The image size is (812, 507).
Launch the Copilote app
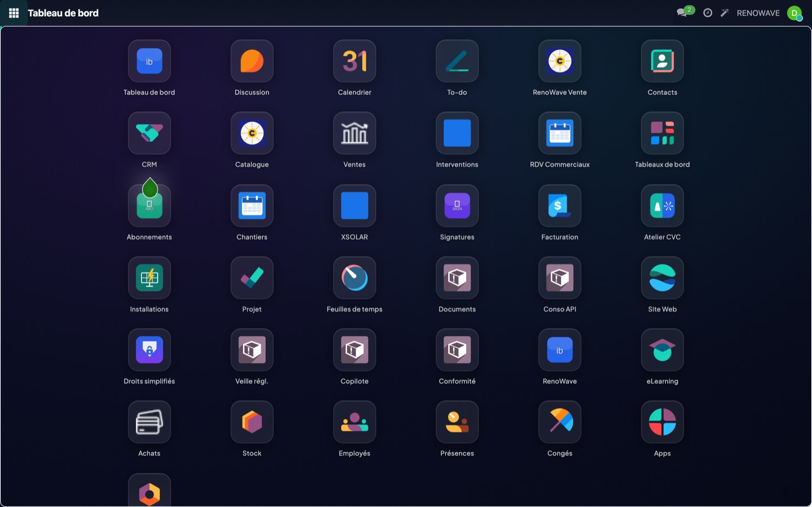click(355, 350)
